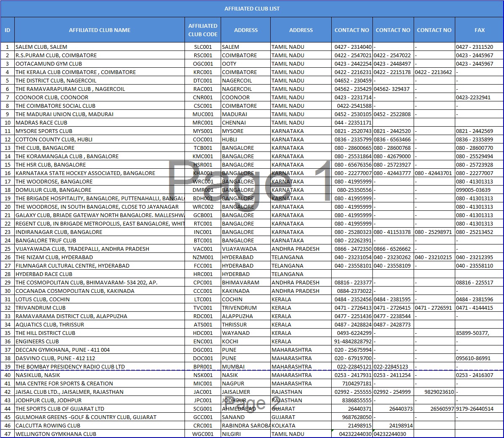Select THE NIZAM CLUB, HYDERABAD cell

tap(54, 257)
